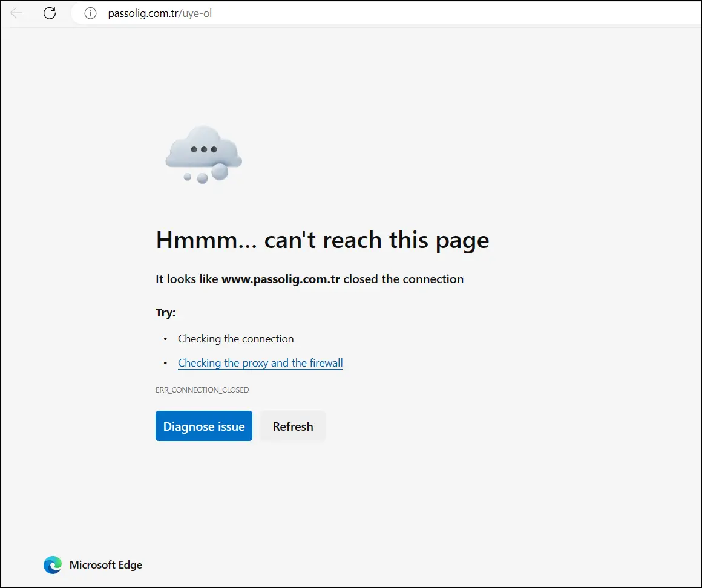Screen dimensions: 702x588
Task: Click the Diagnose issue button
Action: pyautogui.click(x=204, y=426)
